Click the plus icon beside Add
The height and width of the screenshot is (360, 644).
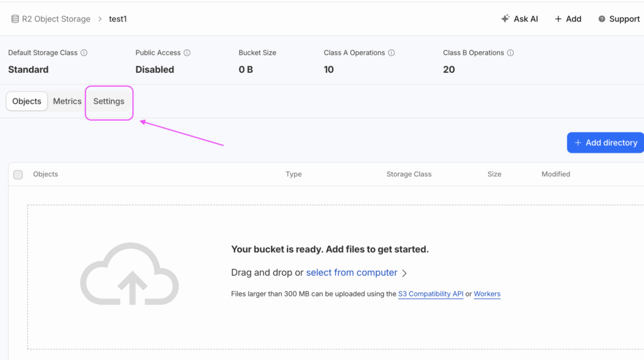click(558, 19)
